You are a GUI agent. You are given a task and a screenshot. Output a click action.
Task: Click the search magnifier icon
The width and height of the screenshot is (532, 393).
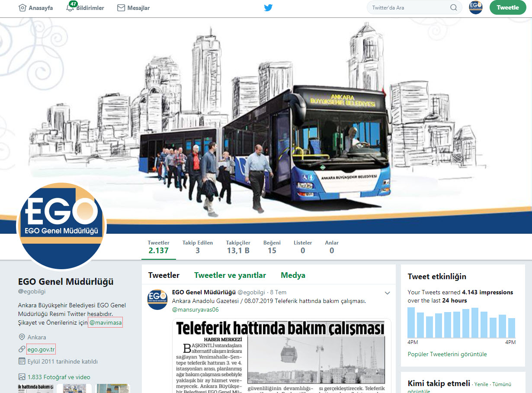coord(453,7)
